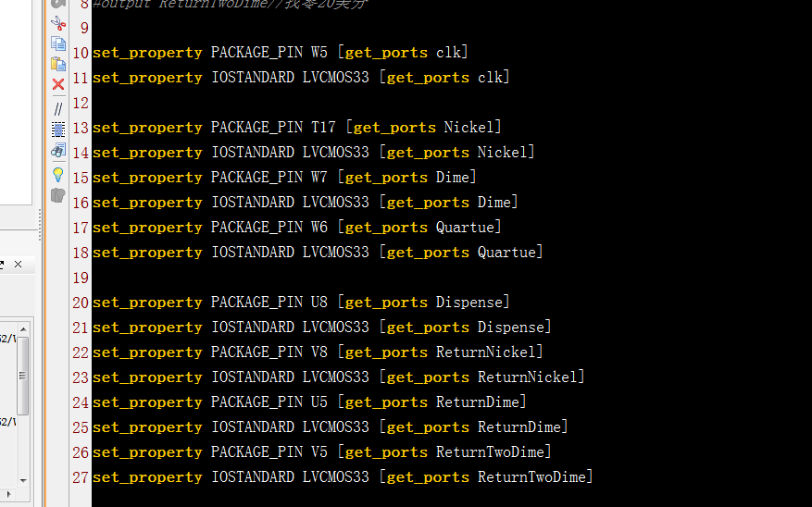Toggle column selection mode icon
The image size is (812, 507).
click(57, 130)
